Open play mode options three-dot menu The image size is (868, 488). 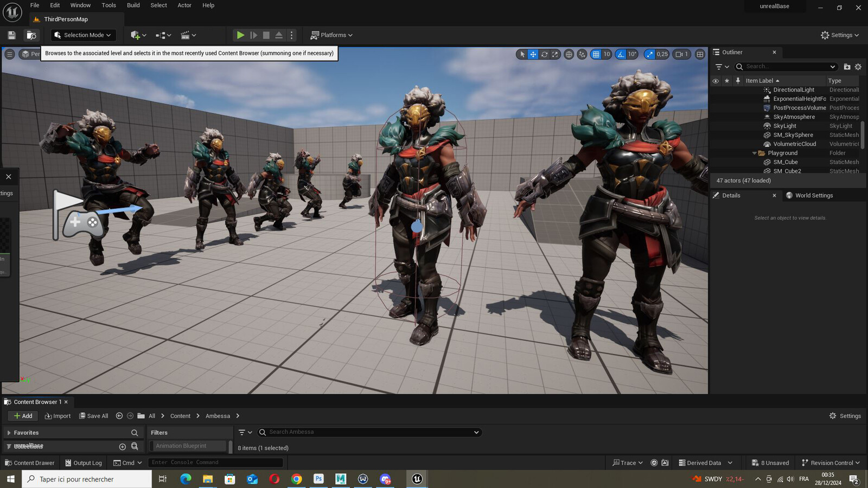pyautogui.click(x=292, y=35)
